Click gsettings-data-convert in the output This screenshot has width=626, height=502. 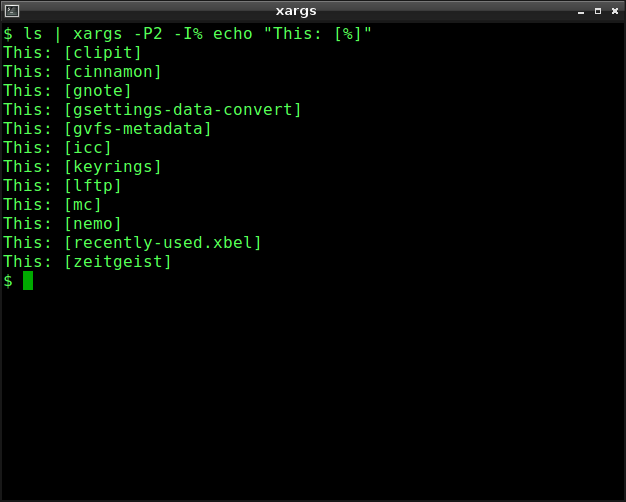coord(183,110)
